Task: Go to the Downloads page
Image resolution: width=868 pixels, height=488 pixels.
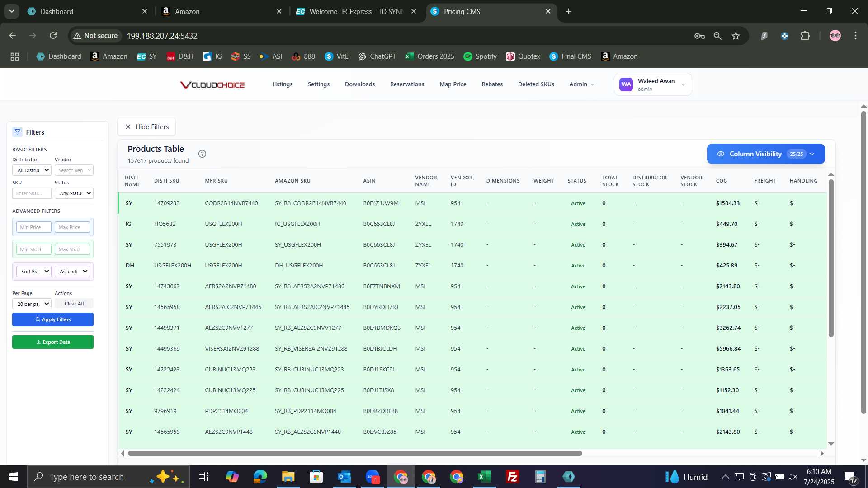Action: click(359, 84)
